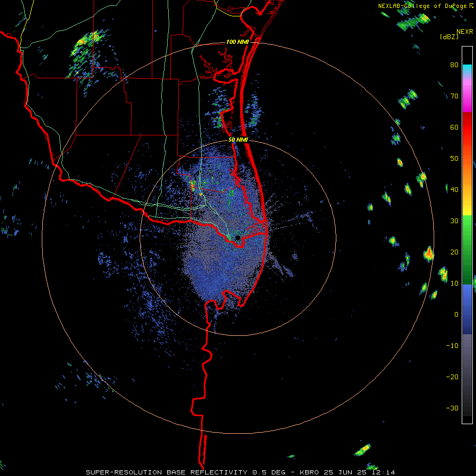Click the 40 dBZ value on the legend
This screenshot has height=476, width=476.
click(x=454, y=190)
